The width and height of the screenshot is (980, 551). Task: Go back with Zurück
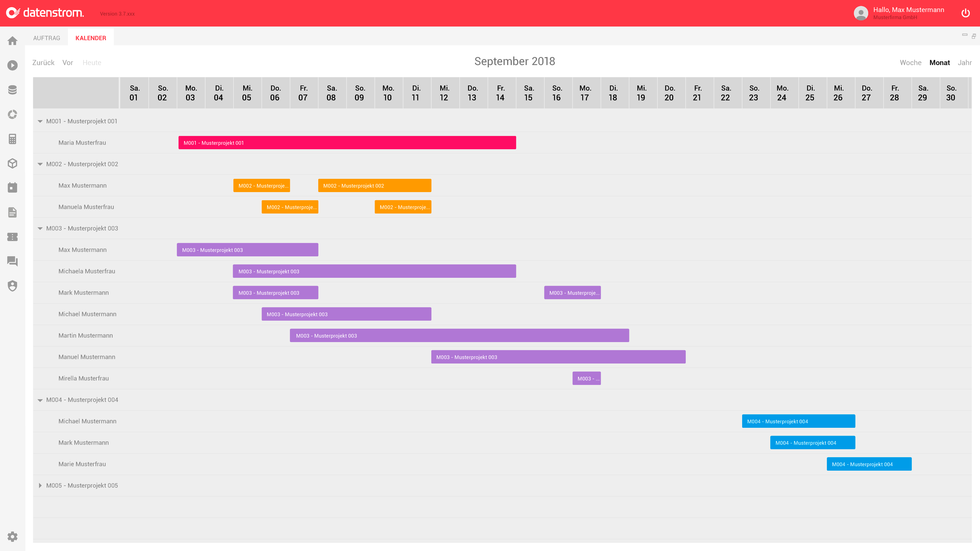(x=43, y=63)
